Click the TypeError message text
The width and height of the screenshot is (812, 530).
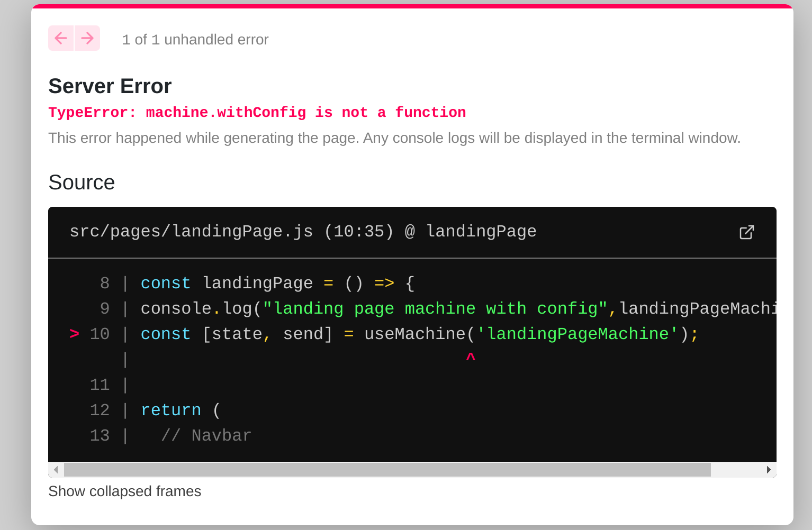coord(257,112)
